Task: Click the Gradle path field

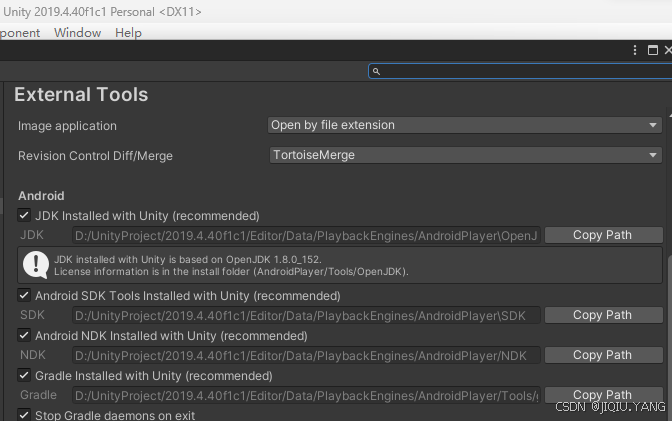Action: tap(306, 395)
